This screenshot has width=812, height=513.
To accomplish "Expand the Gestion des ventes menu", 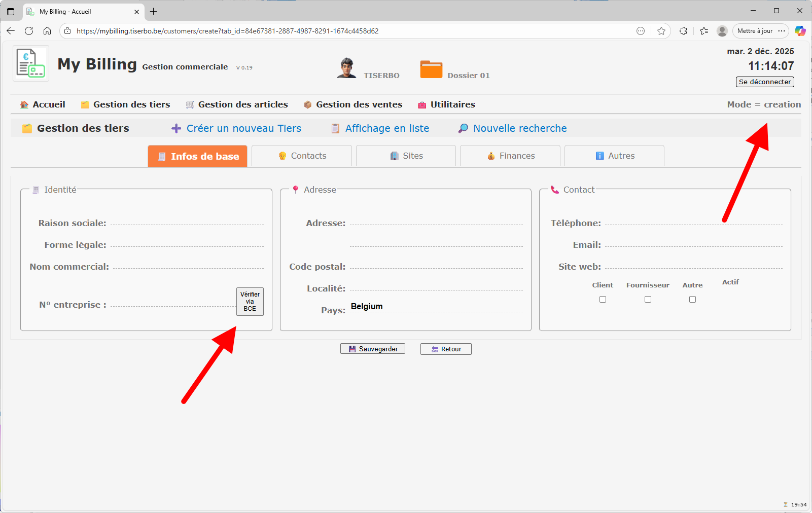I will point(353,104).
